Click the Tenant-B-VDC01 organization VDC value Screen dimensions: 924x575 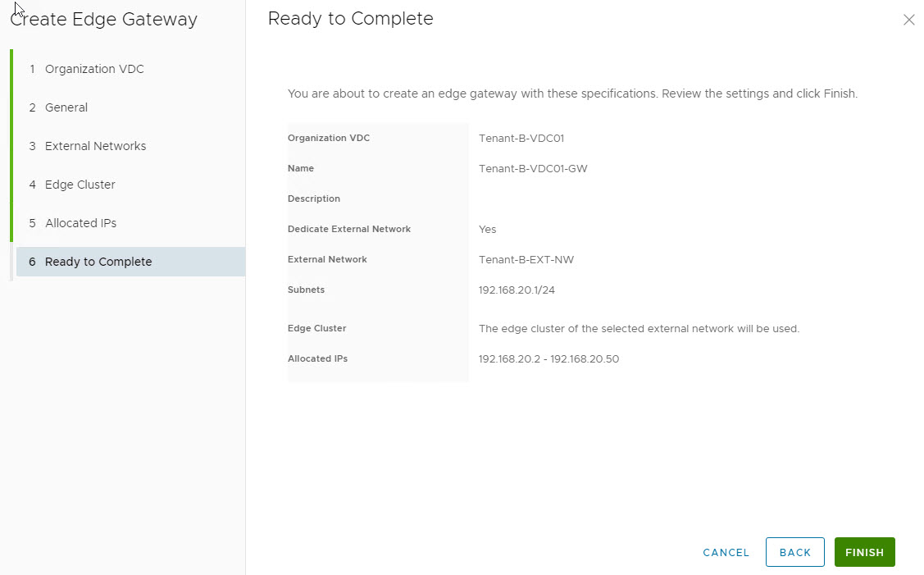tap(521, 138)
